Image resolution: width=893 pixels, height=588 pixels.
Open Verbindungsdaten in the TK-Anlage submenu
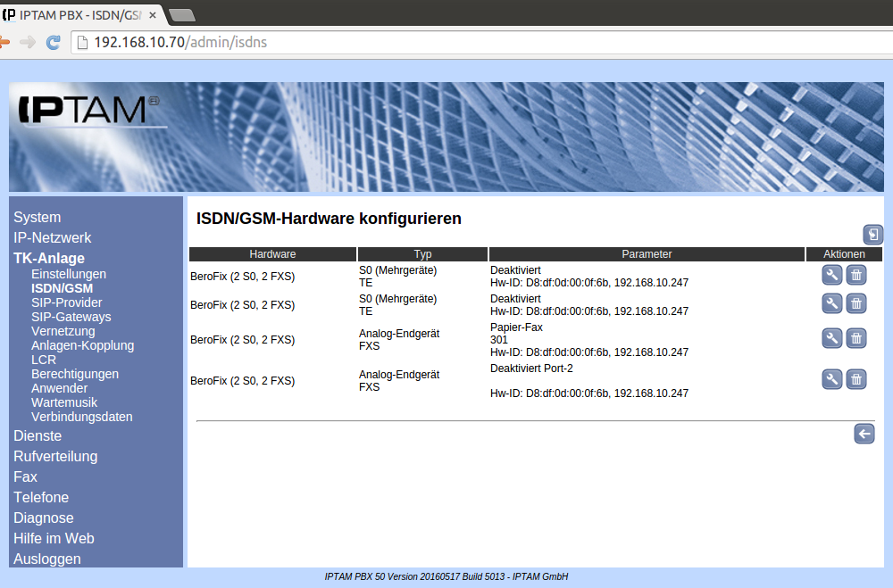(81, 417)
